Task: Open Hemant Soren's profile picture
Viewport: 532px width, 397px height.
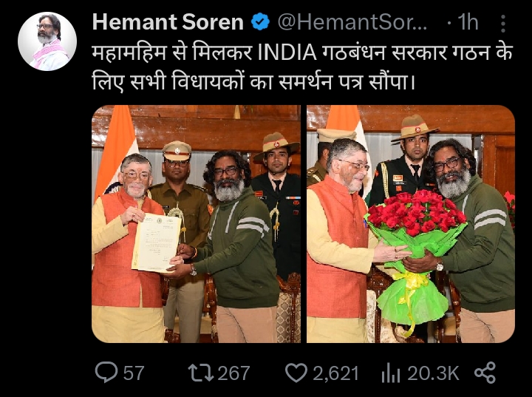Action: pyautogui.click(x=47, y=41)
